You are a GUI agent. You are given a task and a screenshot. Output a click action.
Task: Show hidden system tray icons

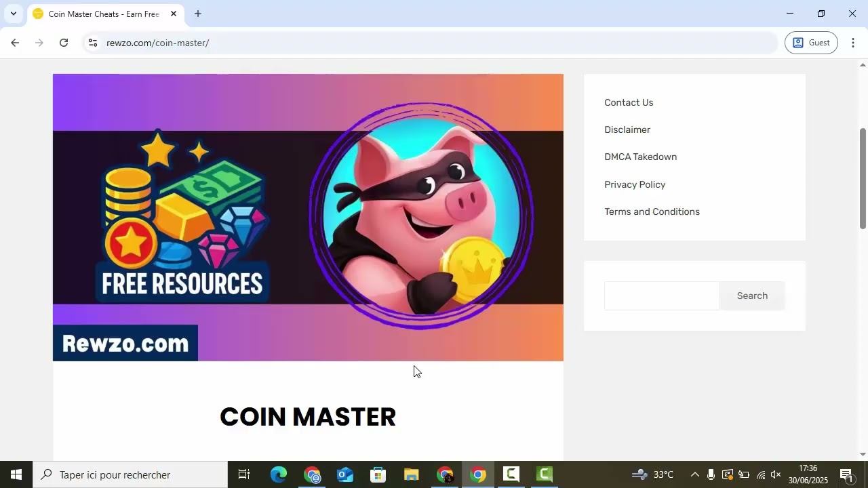[x=694, y=474]
